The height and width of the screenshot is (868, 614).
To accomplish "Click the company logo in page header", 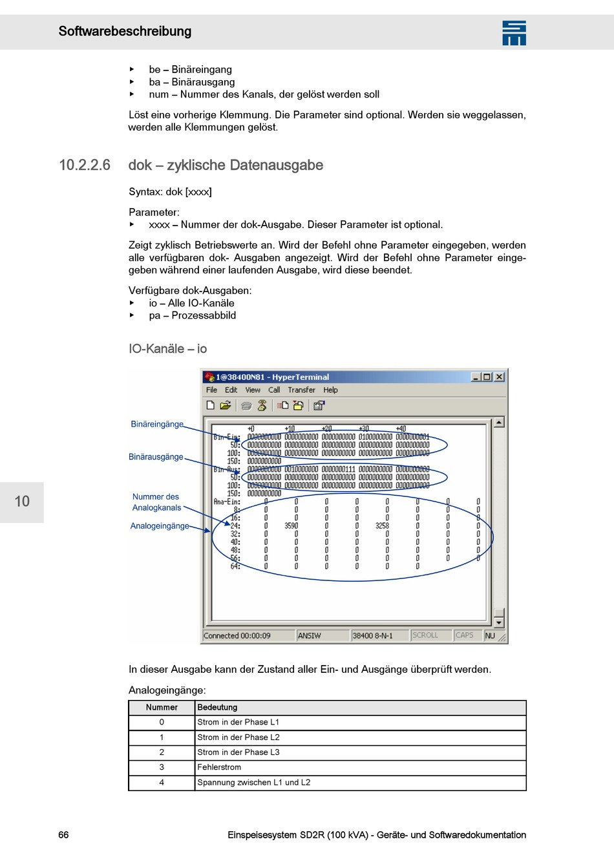I will tap(514, 33).
